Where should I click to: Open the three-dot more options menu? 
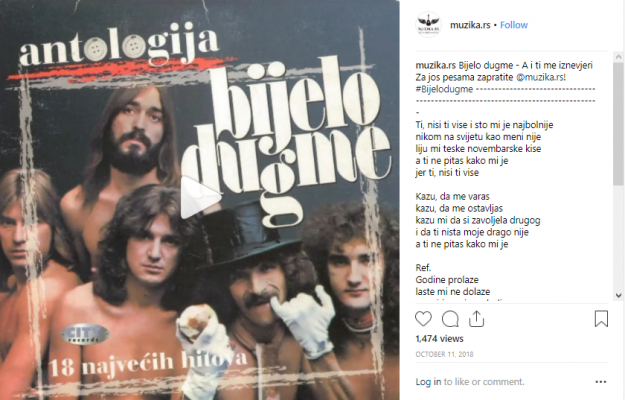pos(601,382)
